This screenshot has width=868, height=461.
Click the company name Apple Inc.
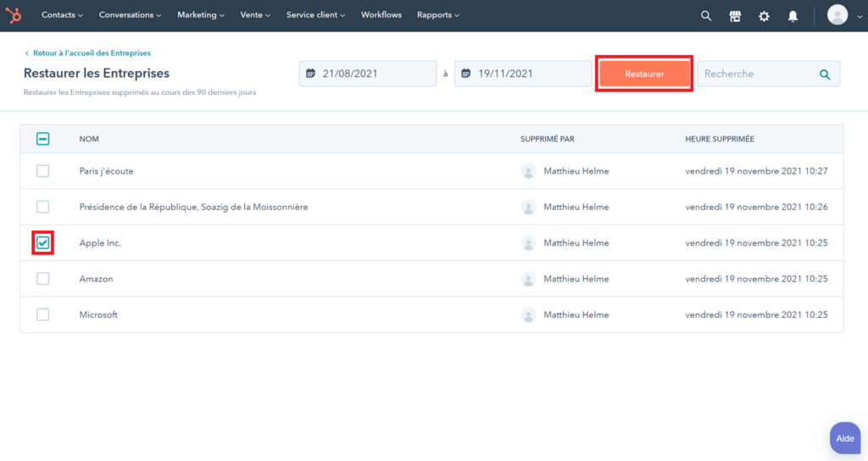(x=100, y=243)
